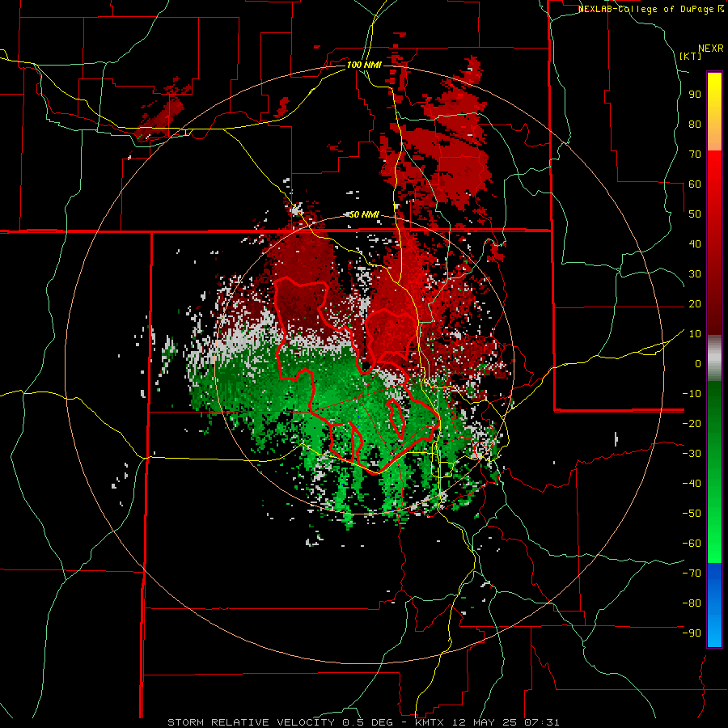Click the -30 value on velocity scale
This screenshot has height=728, width=728.
click(692, 454)
